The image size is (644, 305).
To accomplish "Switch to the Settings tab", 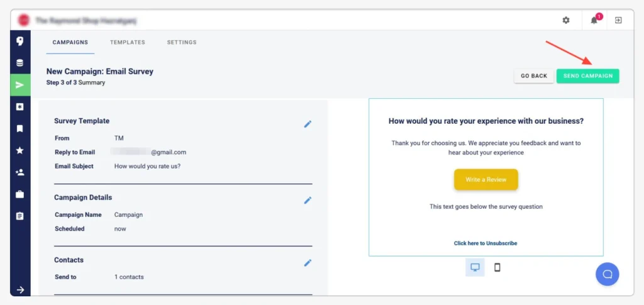I will (182, 42).
